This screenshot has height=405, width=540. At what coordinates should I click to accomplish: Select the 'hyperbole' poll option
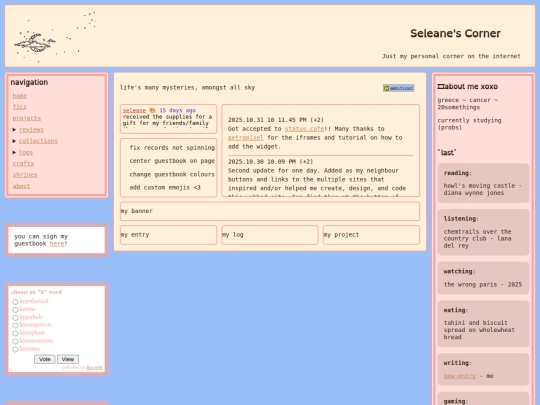[15, 318]
